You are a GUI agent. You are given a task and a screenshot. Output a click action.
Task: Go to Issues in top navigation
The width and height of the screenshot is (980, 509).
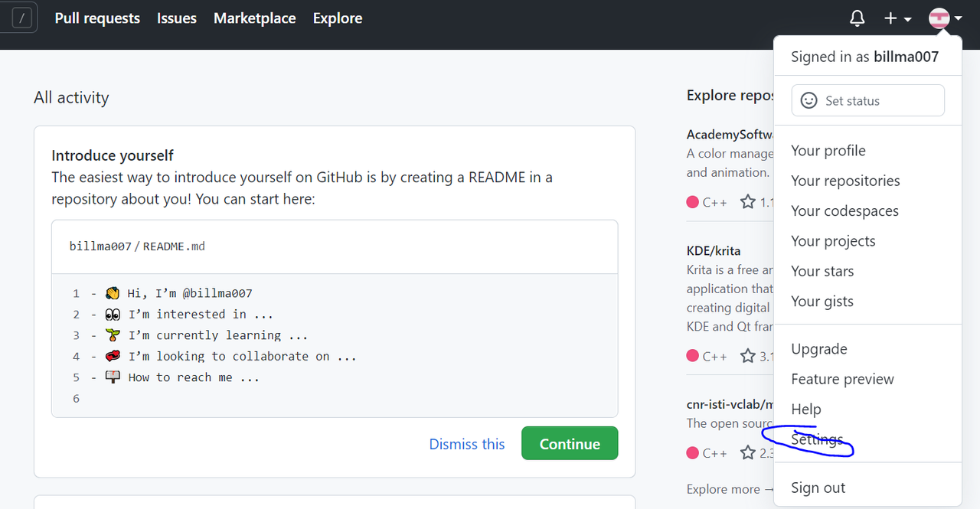[177, 18]
